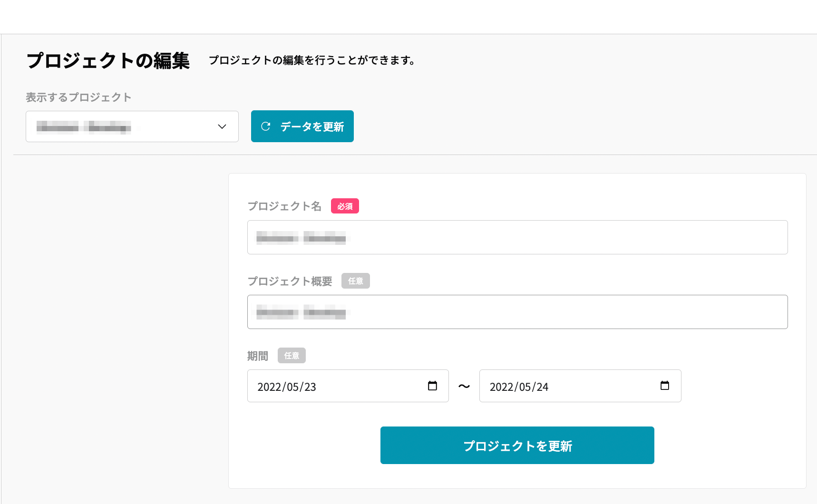Open the end date calendar picker icon
The image size is (817, 504).
tap(665, 386)
